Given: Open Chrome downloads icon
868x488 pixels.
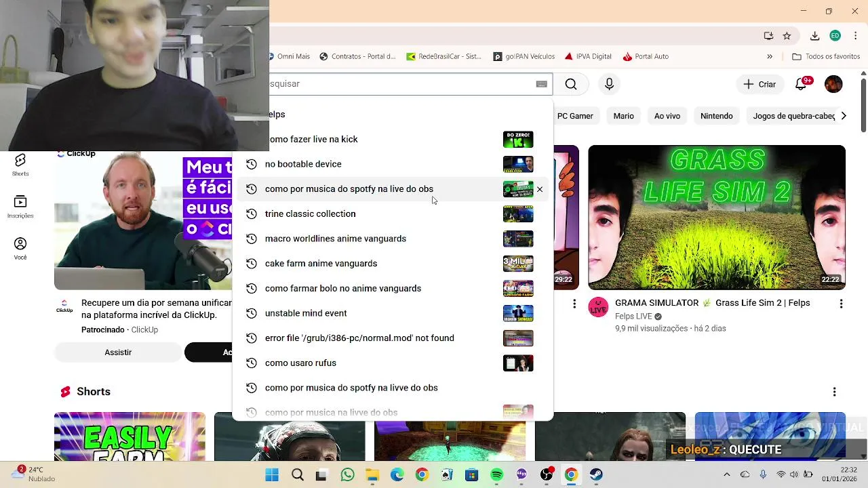Looking at the screenshot, I should [x=815, y=36].
